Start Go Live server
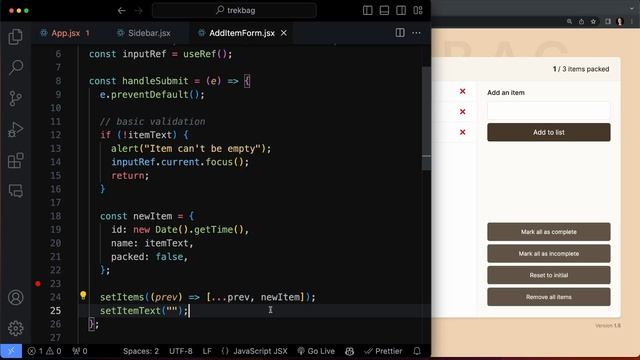640x360 pixels. (316, 351)
